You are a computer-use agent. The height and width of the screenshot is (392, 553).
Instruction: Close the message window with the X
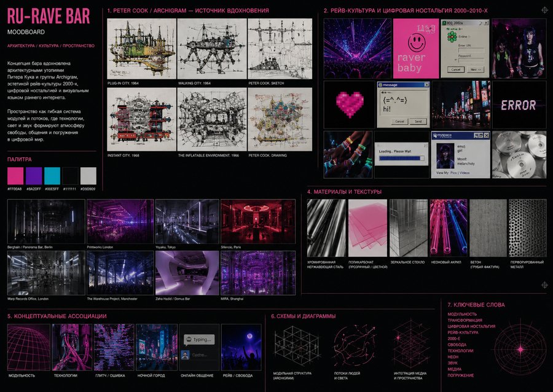[x=426, y=85]
